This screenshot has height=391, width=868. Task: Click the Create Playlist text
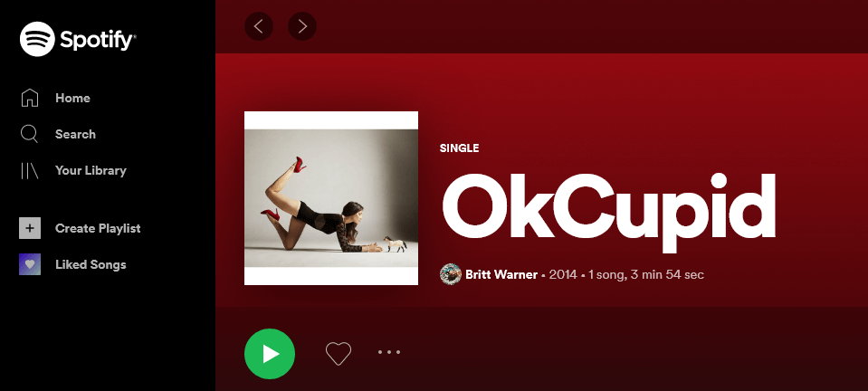(98, 228)
